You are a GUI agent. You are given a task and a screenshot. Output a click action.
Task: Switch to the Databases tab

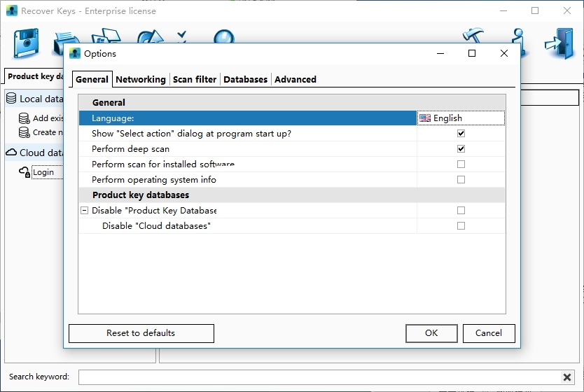click(x=246, y=79)
